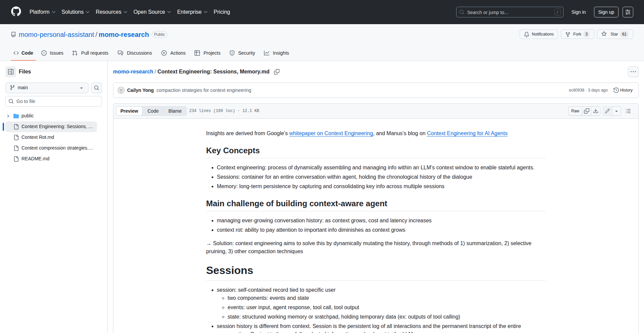Open the edit options dropdown arrow
The image size is (644, 333).
click(x=617, y=111)
